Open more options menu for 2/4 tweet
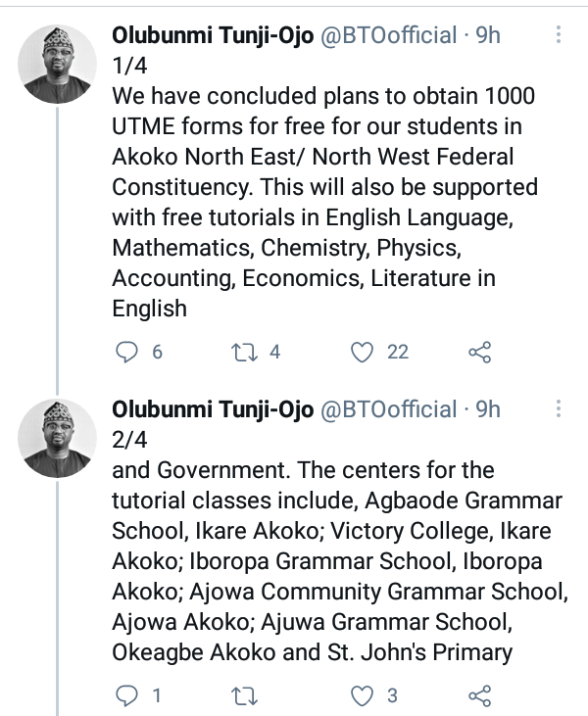 tap(559, 408)
